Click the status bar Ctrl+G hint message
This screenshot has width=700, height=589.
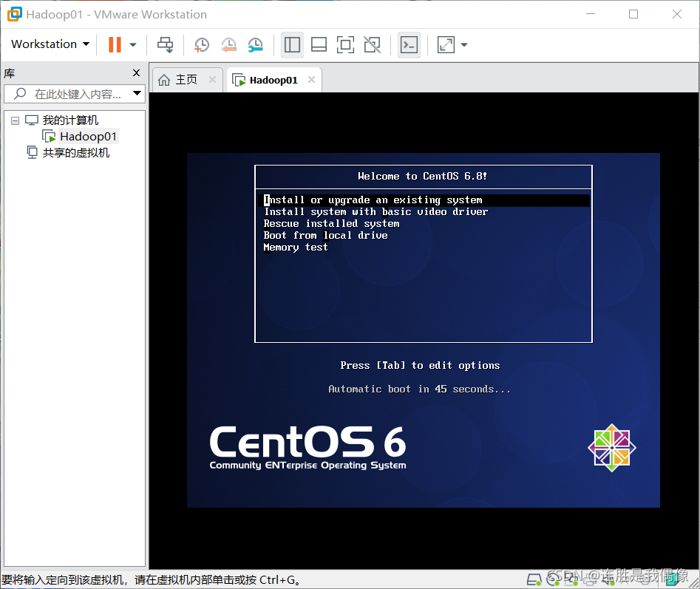[151, 579]
